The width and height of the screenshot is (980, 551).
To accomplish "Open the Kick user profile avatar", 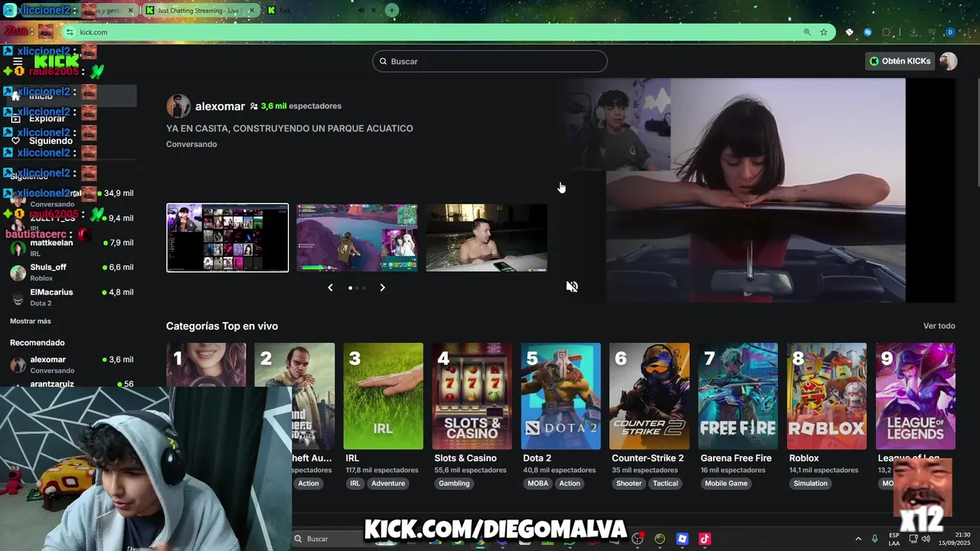I will tap(948, 61).
